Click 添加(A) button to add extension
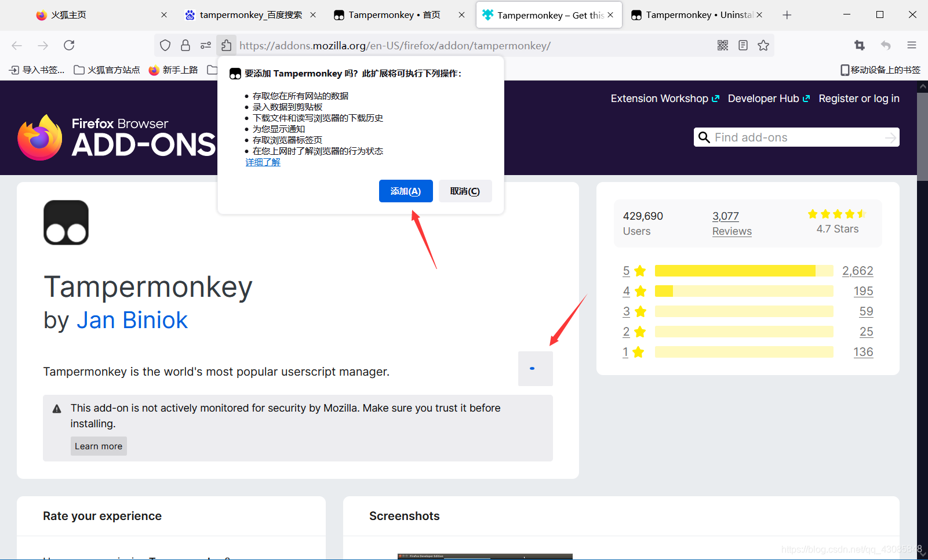The image size is (928, 560). (x=406, y=191)
